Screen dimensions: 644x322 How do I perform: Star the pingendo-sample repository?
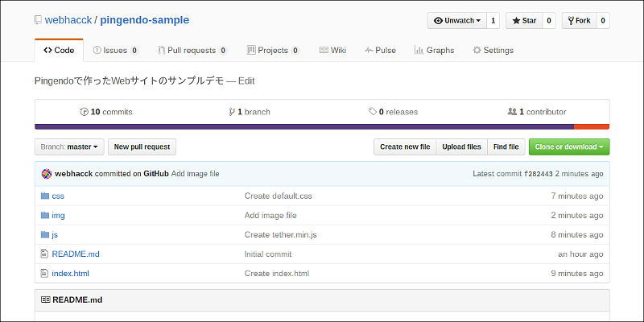pos(523,21)
